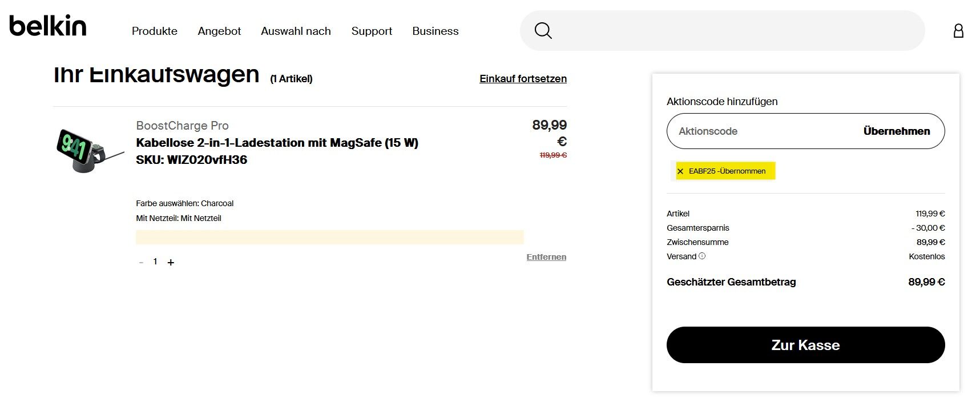Click the BoostCharge Pro label
This screenshot has width=980, height=410.
182,126
